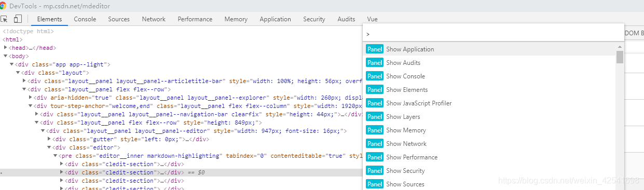Run the Show Application command
The height and width of the screenshot is (190, 644).
[489, 49]
